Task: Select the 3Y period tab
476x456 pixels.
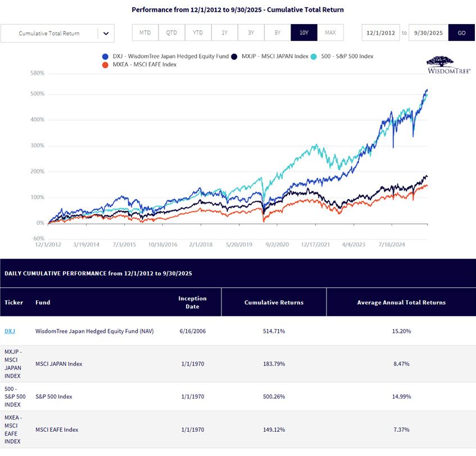Action: pos(251,33)
